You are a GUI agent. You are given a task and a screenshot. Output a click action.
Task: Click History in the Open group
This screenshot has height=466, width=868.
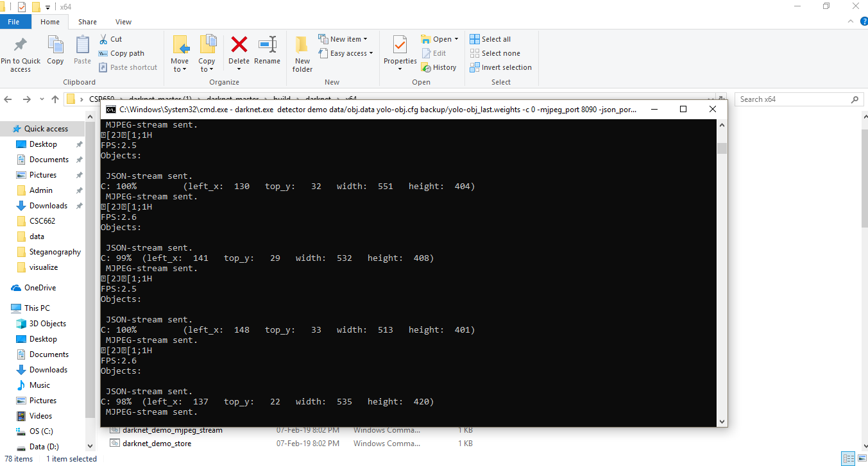tap(439, 67)
